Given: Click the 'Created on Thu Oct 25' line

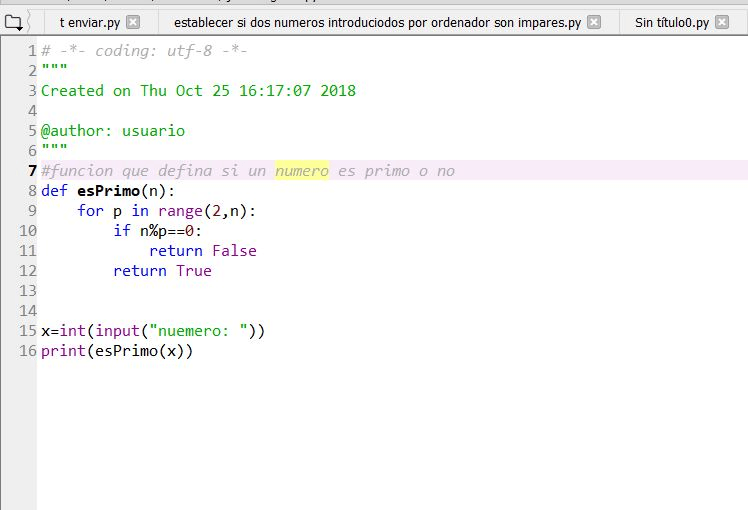Looking at the screenshot, I should [198, 91].
